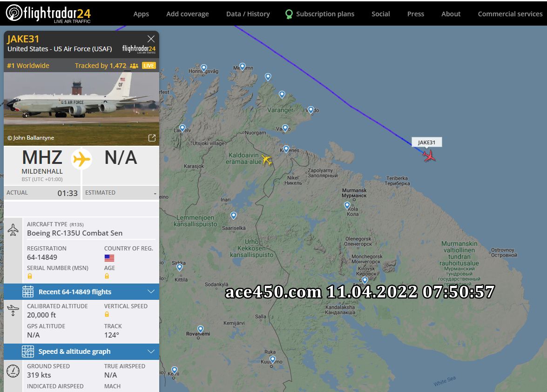
Task: Click the JAKE31 callsign label on map
Action: (426, 142)
